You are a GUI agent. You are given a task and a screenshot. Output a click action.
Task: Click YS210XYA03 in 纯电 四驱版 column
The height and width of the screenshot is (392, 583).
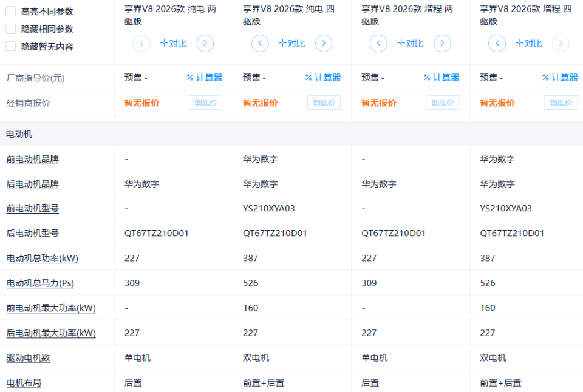(x=269, y=209)
